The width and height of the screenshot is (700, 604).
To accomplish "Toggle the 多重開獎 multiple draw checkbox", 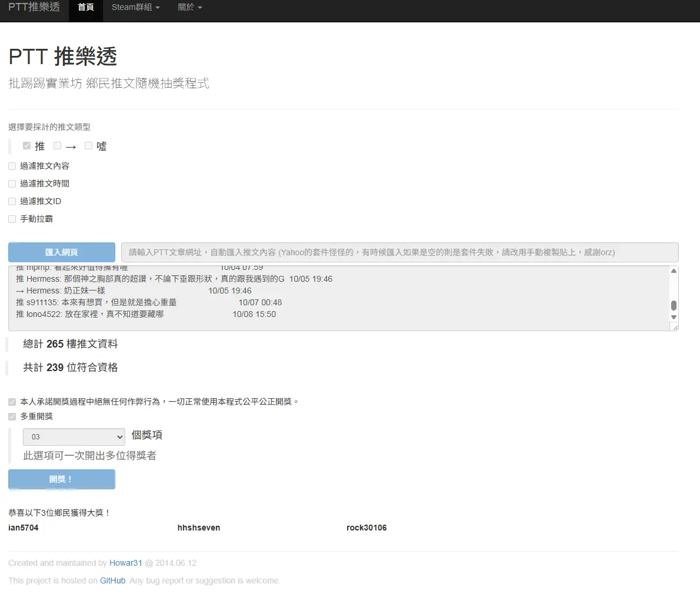I will pos(12,416).
